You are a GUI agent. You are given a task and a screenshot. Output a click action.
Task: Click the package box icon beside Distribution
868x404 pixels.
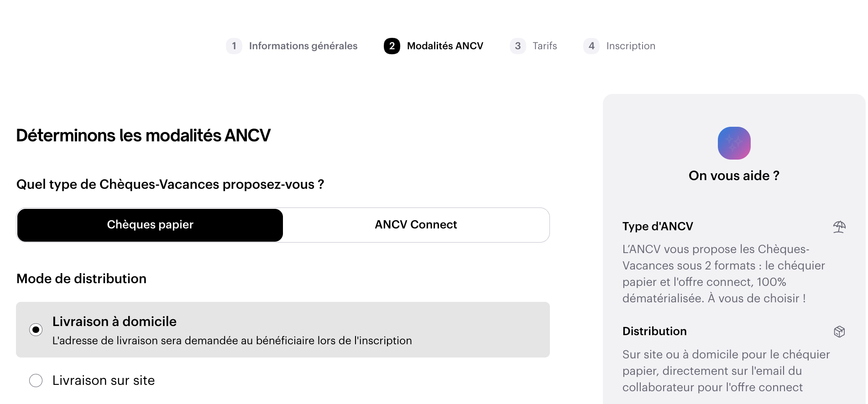click(839, 331)
